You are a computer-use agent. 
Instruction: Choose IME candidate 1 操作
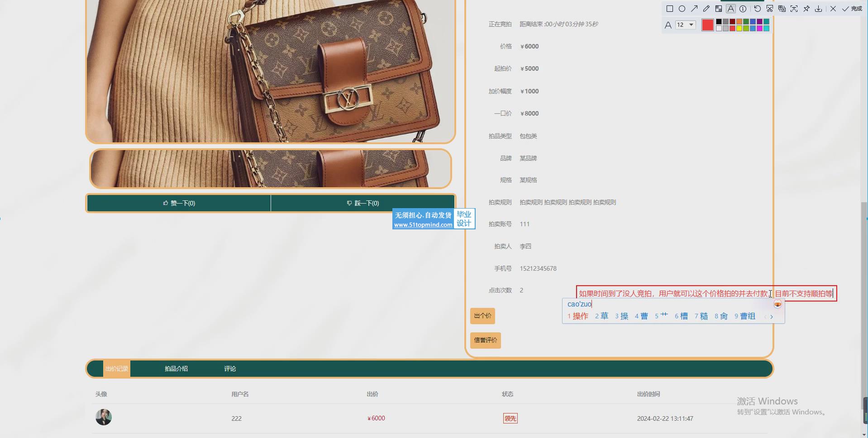coord(578,316)
